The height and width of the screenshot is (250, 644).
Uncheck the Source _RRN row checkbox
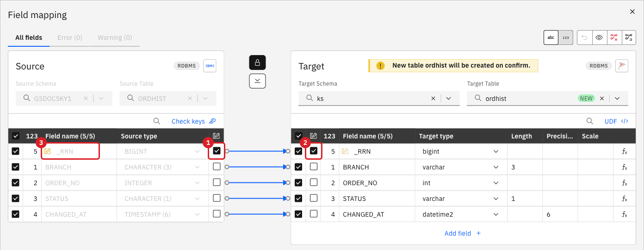click(x=16, y=151)
